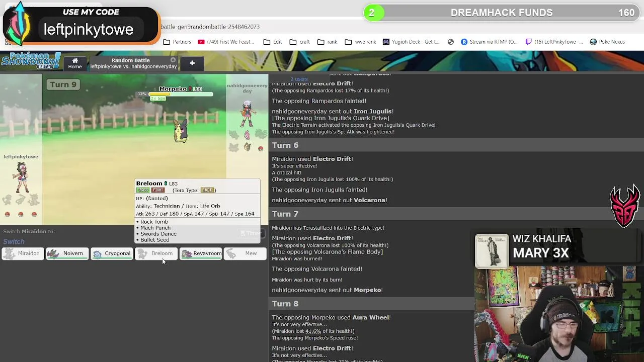Screen dimensions: 644x362
Task: Open a new tab with plus button
Action: pyautogui.click(x=192, y=63)
